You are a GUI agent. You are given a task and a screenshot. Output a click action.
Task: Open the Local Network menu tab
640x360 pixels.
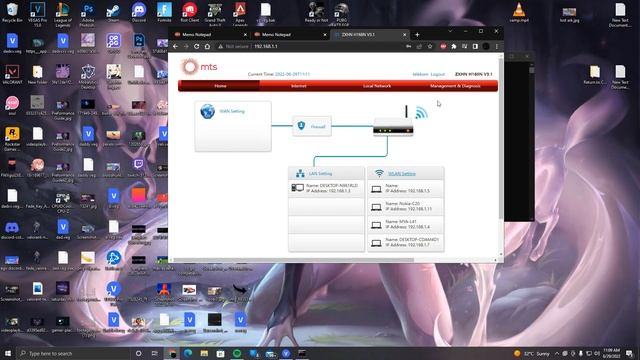[377, 86]
